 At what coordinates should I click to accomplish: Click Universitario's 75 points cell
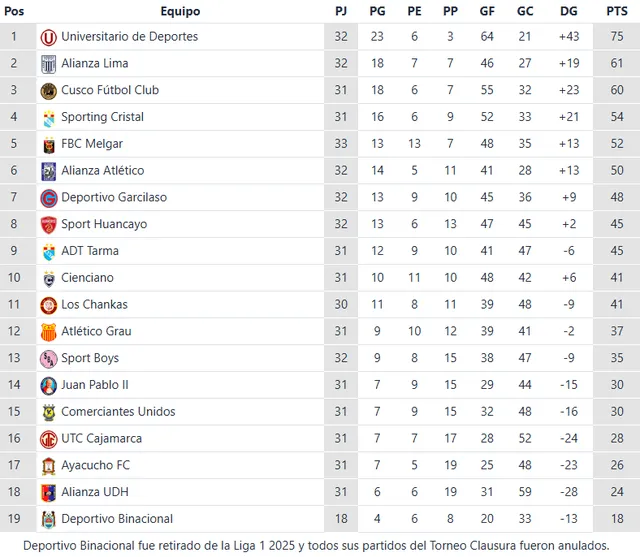point(617,37)
